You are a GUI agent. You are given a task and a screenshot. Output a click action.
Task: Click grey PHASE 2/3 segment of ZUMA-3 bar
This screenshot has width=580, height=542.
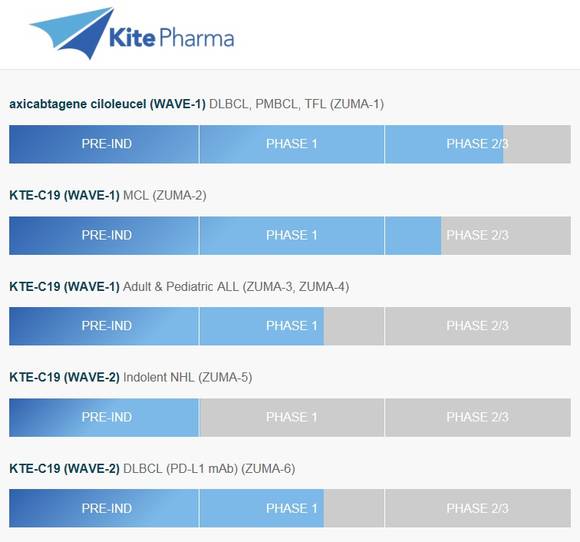[478, 326]
